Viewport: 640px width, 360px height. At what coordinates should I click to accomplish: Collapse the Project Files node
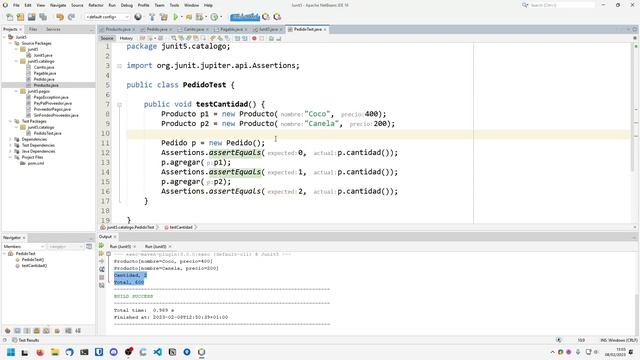[x=11, y=157]
